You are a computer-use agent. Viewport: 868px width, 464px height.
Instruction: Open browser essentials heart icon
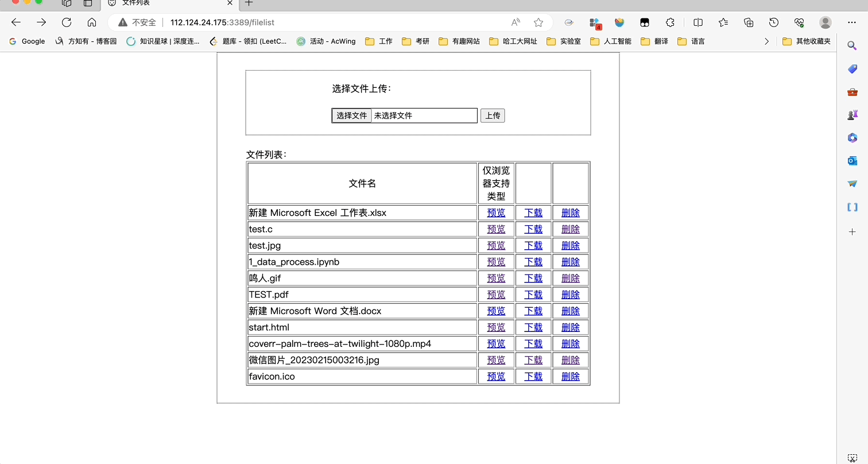point(799,22)
